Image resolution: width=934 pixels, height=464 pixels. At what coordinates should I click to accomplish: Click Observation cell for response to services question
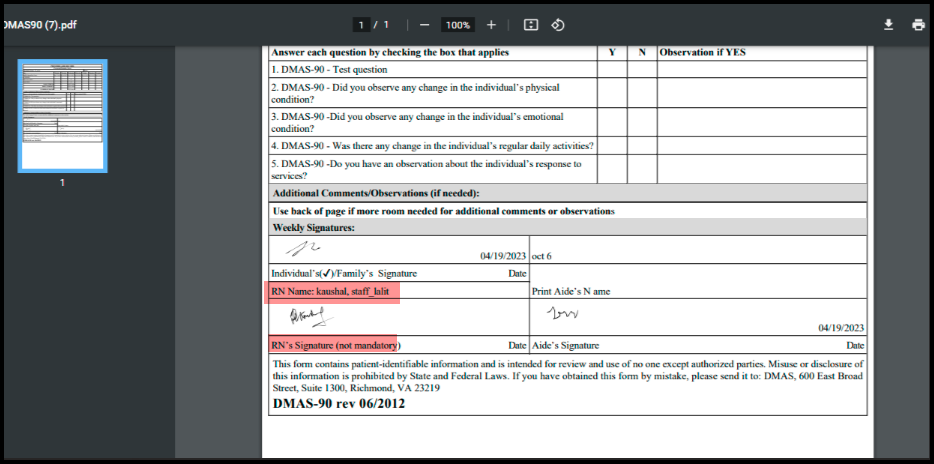click(x=761, y=169)
